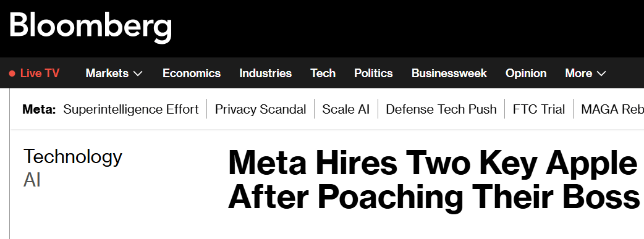Open the Markets menu item

[x=107, y=73]
